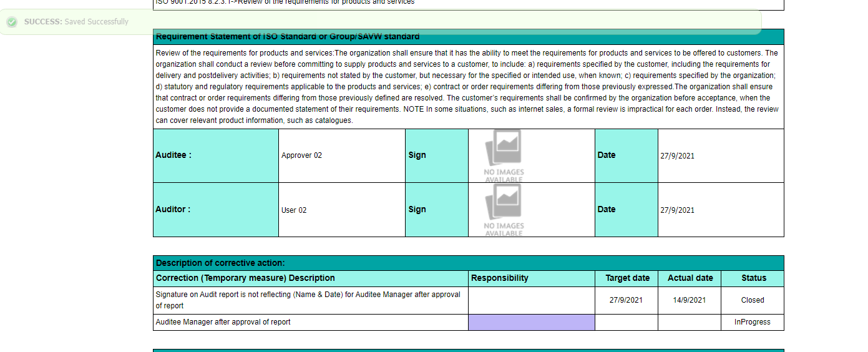Viewport: 868px width, 352px height.
Task: Click the empty Target date cell in InProgress row
Action: [627, 322]
